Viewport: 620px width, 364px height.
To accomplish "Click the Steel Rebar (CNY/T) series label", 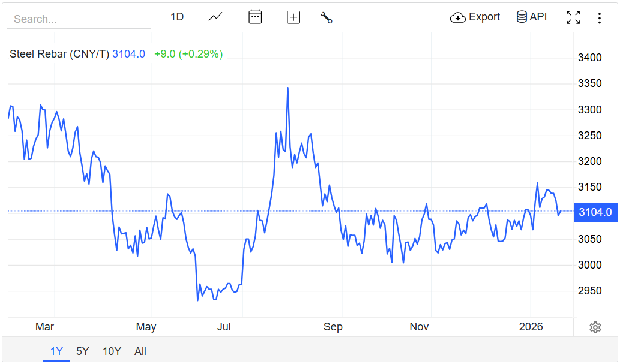I will tap(59, 54).
